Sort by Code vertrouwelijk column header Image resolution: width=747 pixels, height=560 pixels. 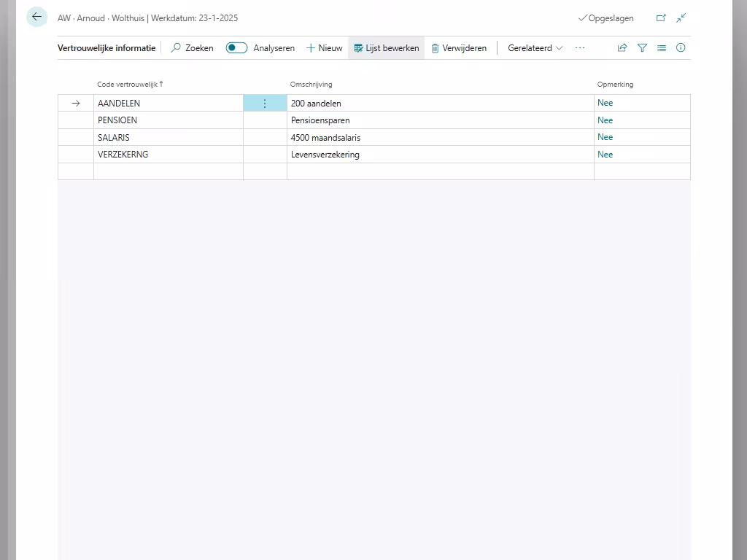129,85
